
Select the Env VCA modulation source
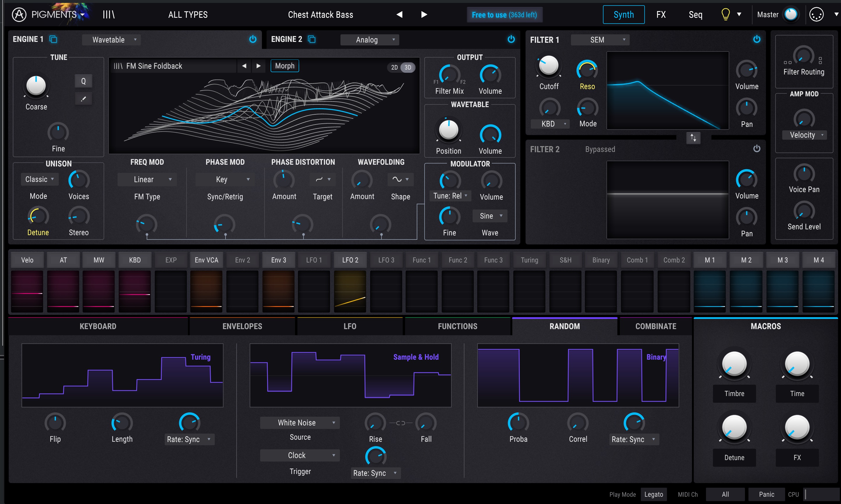[x=206, y=260]
